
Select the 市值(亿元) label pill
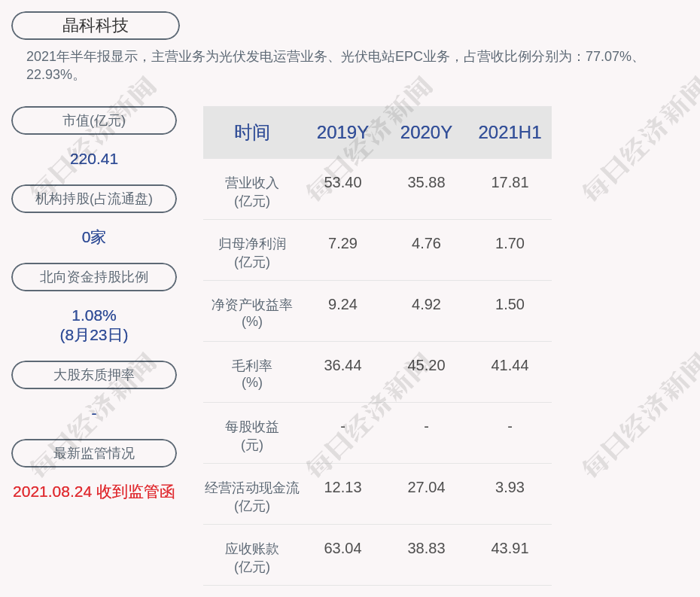coord(94,120)
